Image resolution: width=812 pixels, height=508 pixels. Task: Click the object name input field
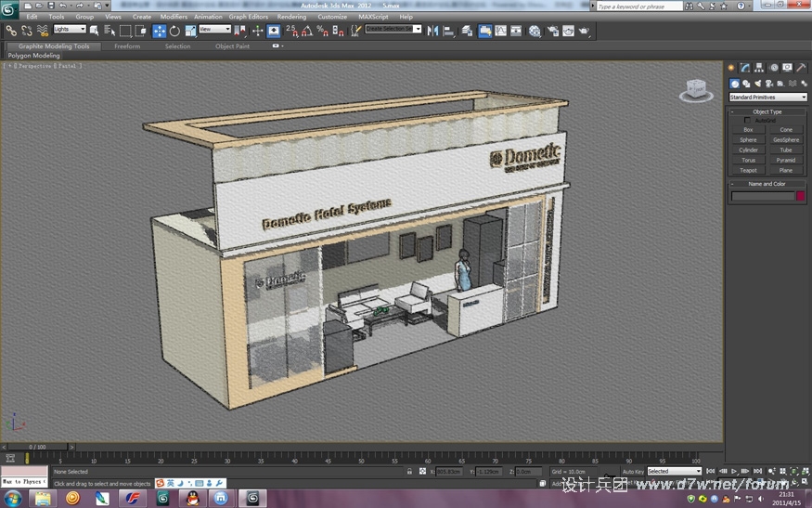pos(763,196)
